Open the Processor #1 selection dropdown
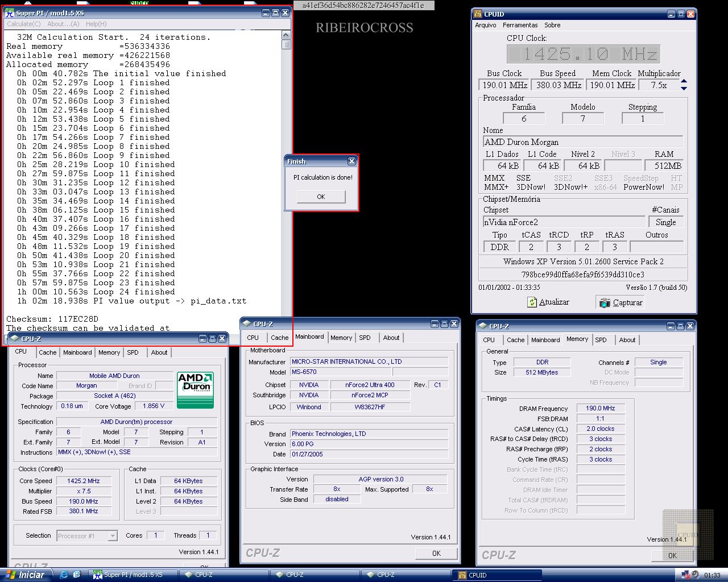Viewport: 728px width, 582px height. click(113, 535)
